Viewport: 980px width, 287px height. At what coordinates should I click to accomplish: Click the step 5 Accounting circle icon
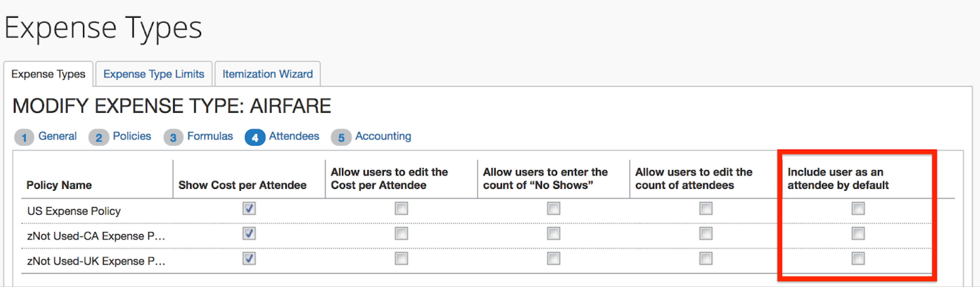(341, 138)
